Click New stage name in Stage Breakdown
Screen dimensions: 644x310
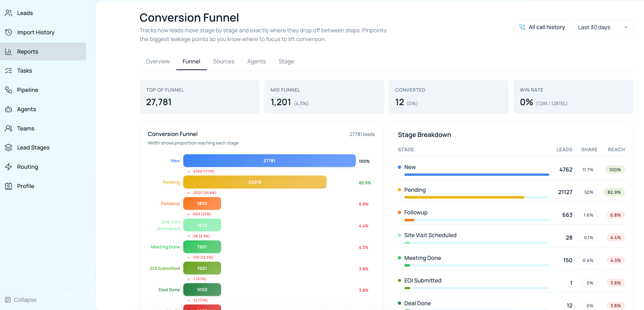tap(410, 167)
